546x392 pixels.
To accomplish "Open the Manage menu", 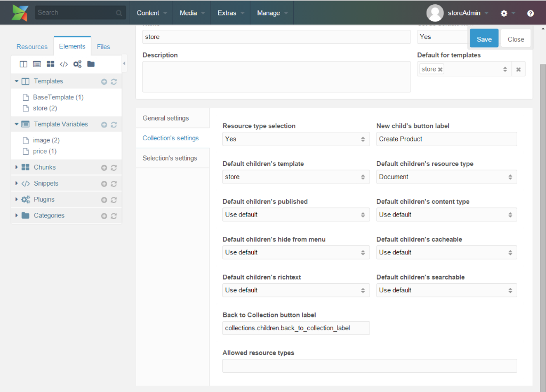I will pos(272,13).
